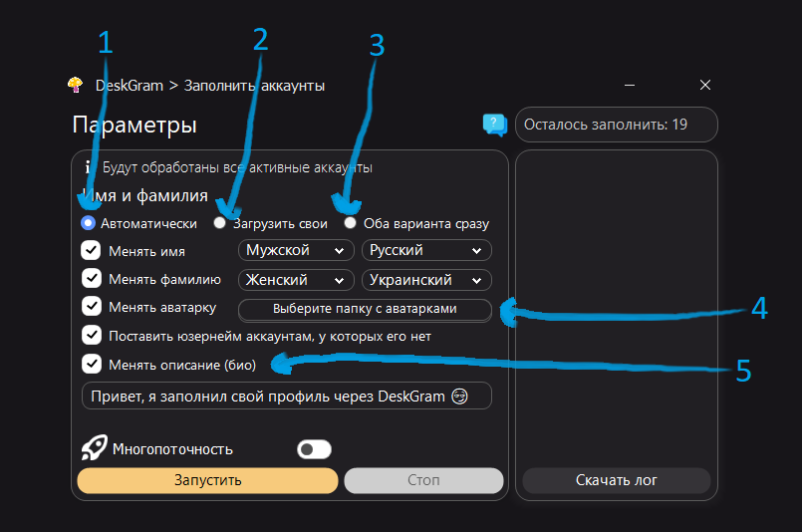Uncheck Менять описание (био) checkbox
Image resolution: width=802 pixels, height=532 pixels.
point(92,364)
